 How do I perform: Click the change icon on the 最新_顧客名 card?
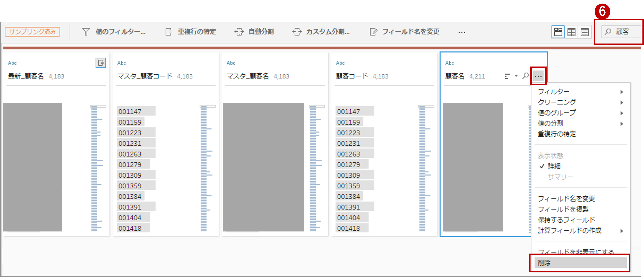coord(101,63)
